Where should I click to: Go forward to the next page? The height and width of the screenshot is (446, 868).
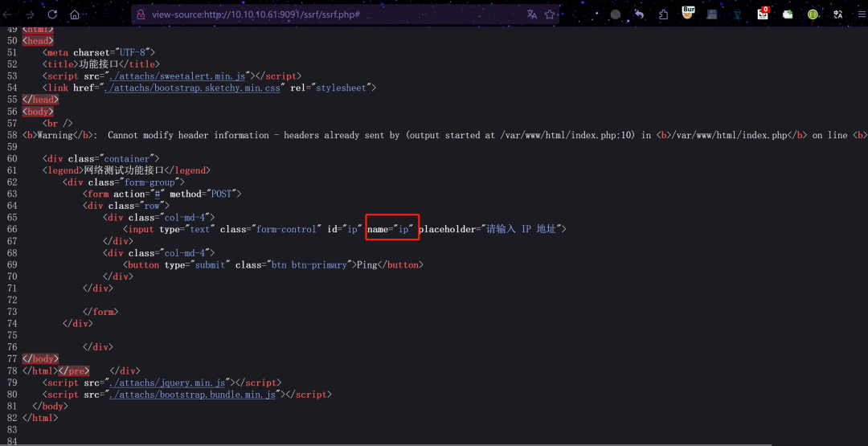[x=31, y=14]
